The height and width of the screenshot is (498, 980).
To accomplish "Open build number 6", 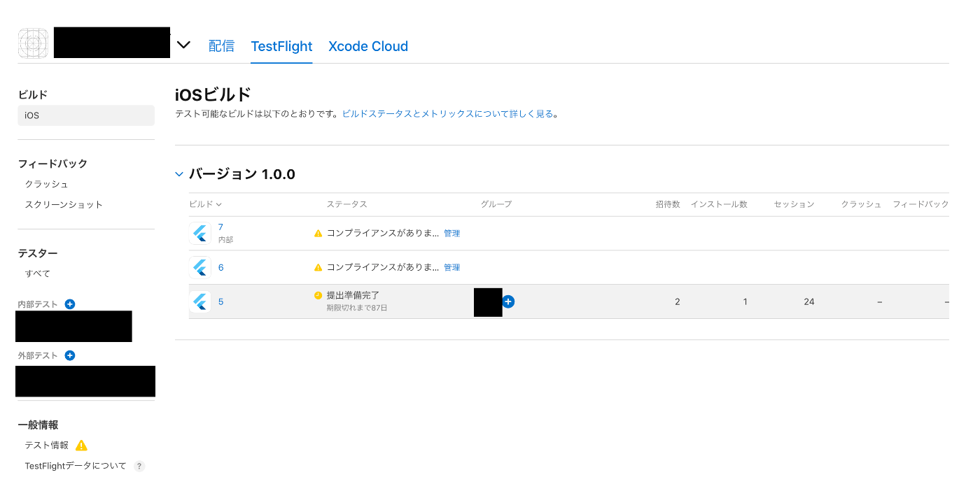I will (x=221, y=268).
